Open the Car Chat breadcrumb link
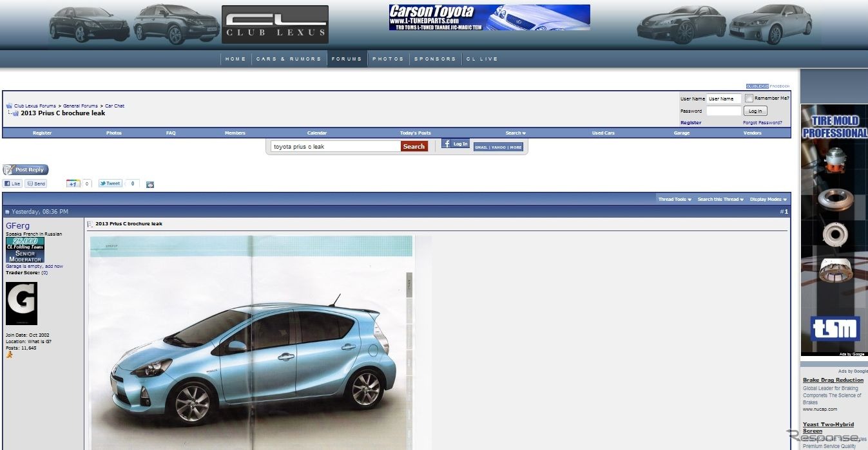 pos(115,106)
